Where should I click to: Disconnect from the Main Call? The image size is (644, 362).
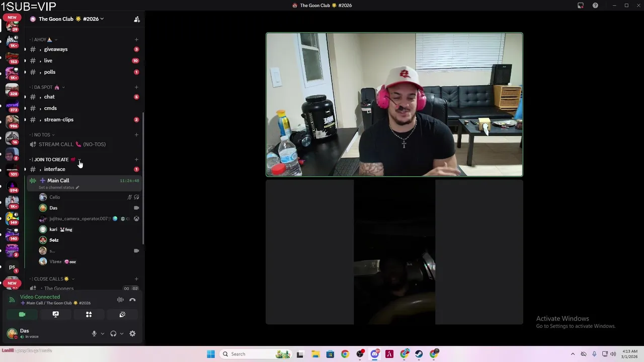pyautogui.click(x=132, y=300)
